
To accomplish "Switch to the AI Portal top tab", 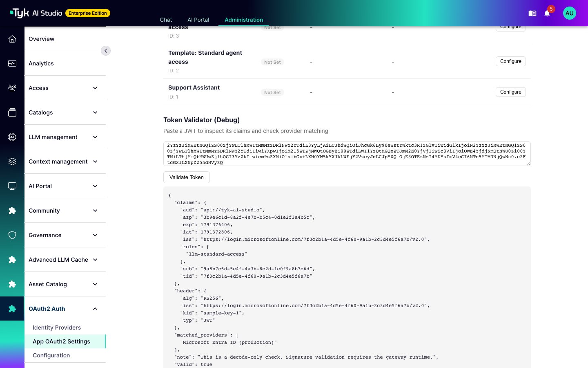I will click(198, 20).
